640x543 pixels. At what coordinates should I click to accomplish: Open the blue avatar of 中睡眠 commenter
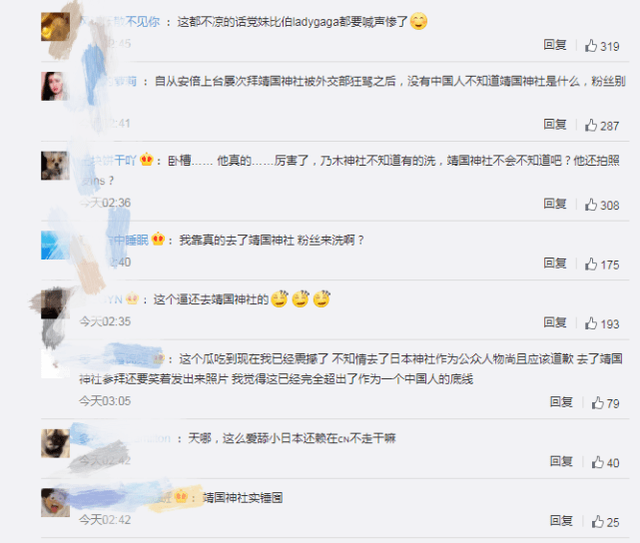[x=55, y=245]
